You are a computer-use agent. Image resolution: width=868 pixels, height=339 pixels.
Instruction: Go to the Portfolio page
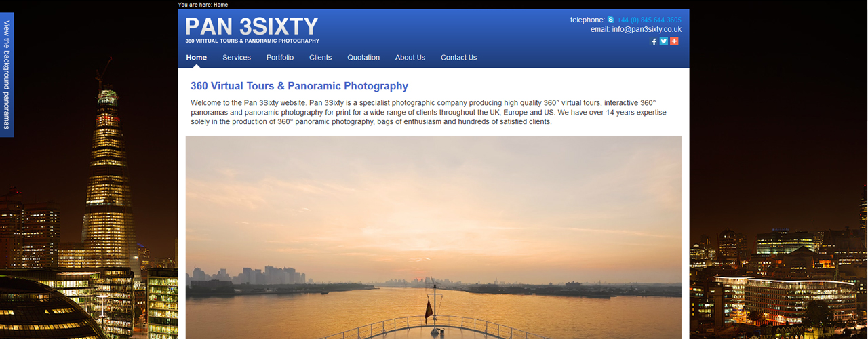(280, 58)
